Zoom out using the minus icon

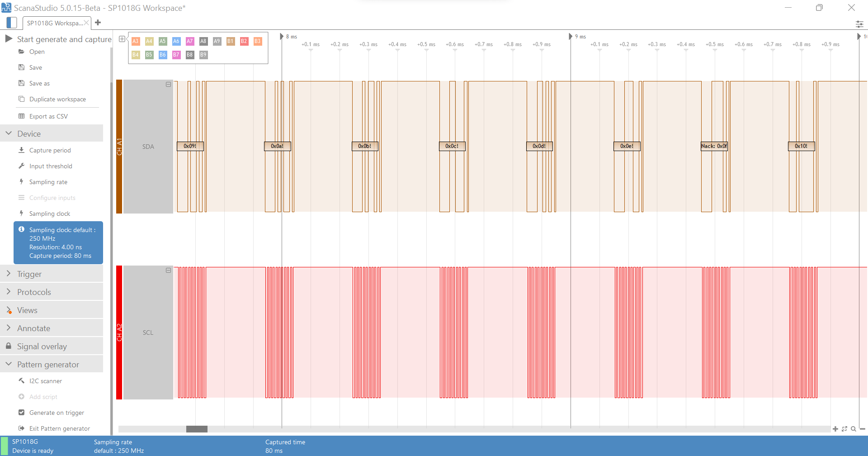click(x=863, y=429)
